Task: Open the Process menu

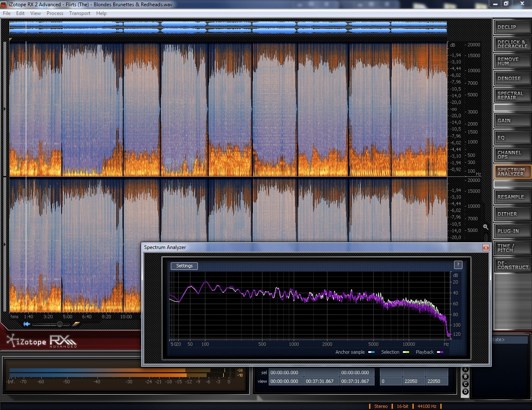Action: coord(55,13)
